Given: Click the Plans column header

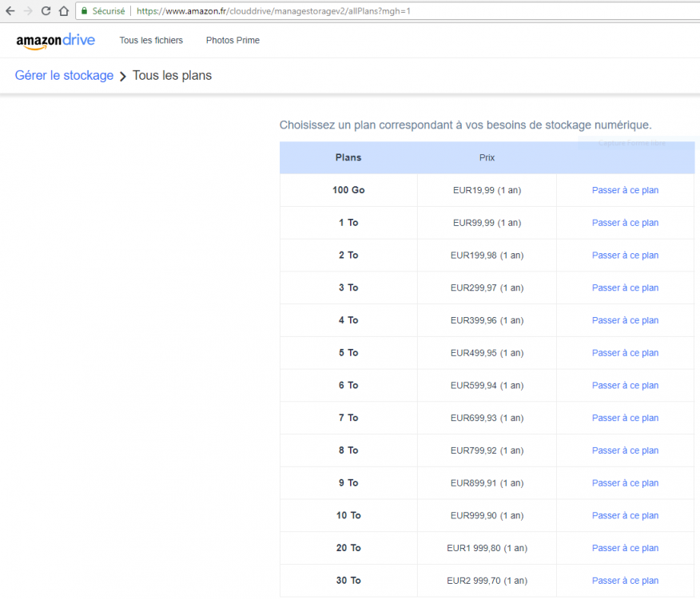Looking at the screenshot, I should click(x=348, y=157).
